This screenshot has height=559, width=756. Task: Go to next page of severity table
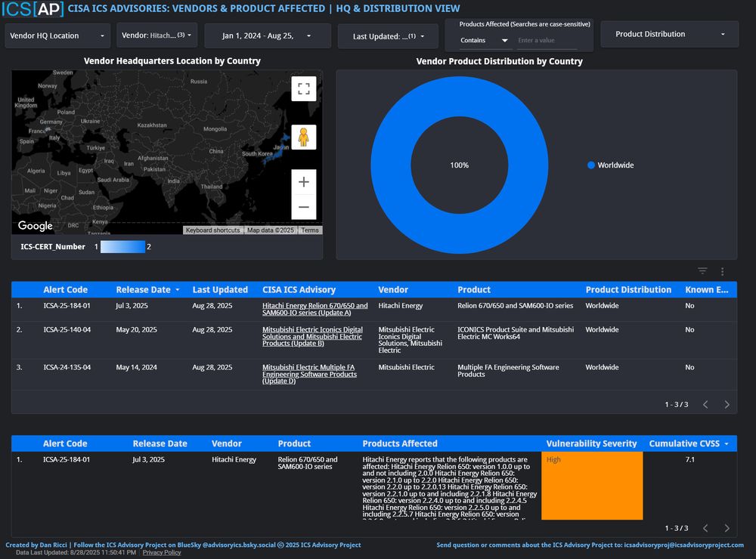[727, 528]
